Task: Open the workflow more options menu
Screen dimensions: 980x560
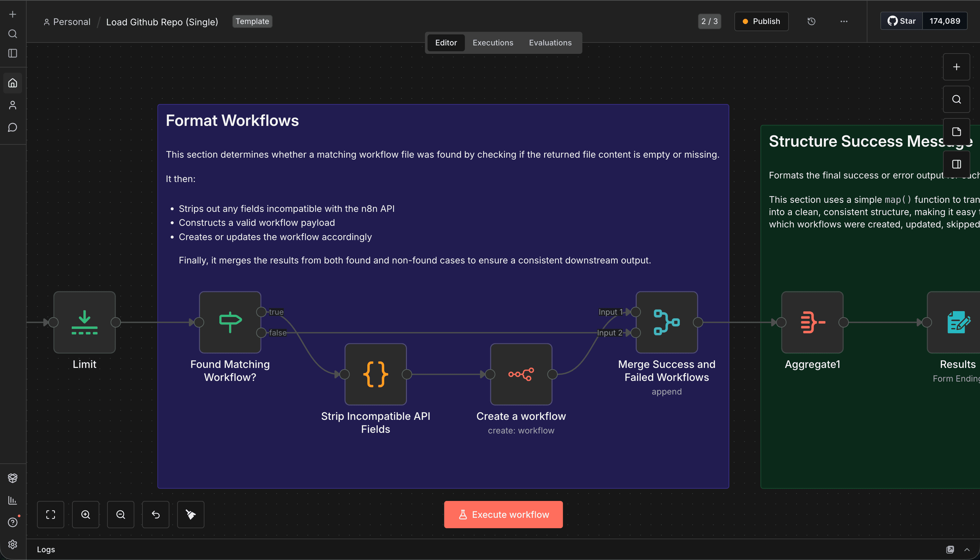Action: [x=843, y=21]
